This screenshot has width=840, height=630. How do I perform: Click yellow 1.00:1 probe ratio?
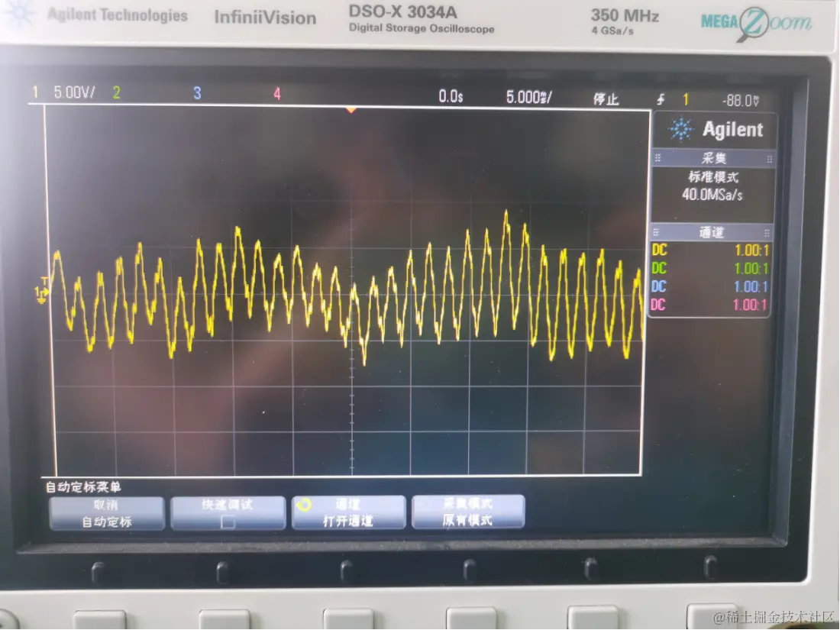(x=751, y=250)
